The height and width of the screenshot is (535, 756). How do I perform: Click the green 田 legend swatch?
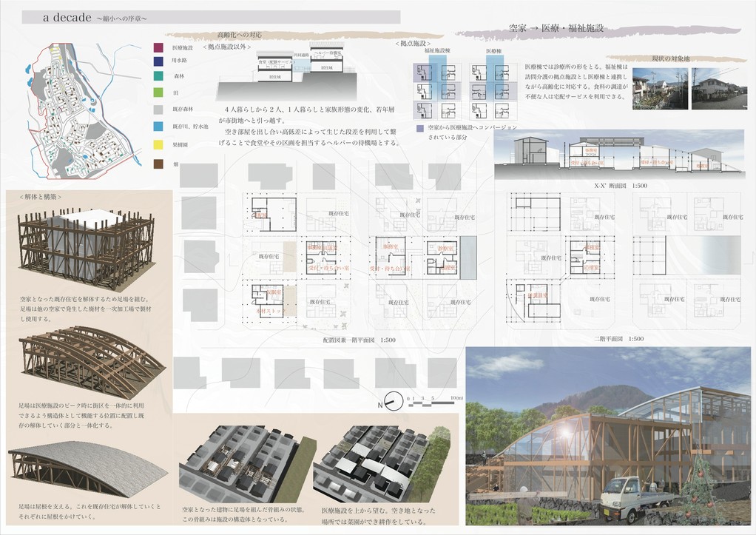(158, 92)
